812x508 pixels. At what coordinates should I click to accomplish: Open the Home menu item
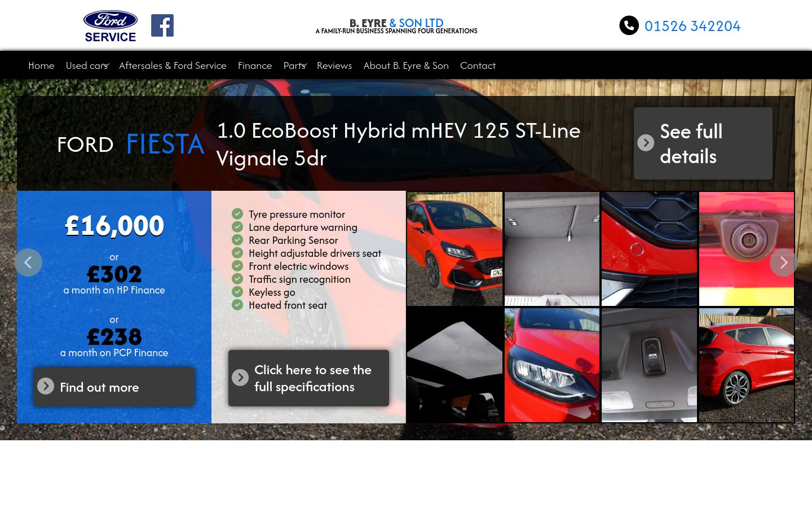pos(41,65)
